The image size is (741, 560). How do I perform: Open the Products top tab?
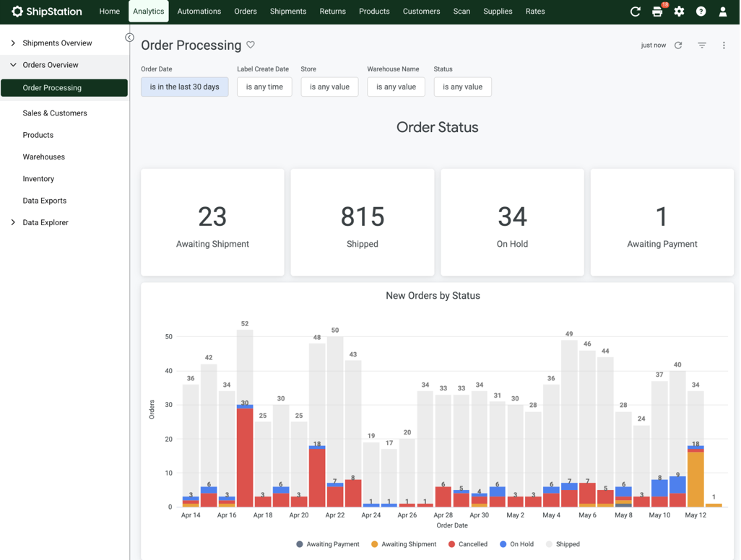[x=374, y=12]
